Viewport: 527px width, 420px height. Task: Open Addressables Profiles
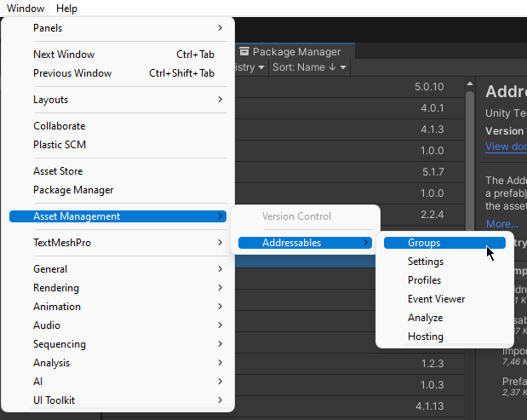coord(444,280)
